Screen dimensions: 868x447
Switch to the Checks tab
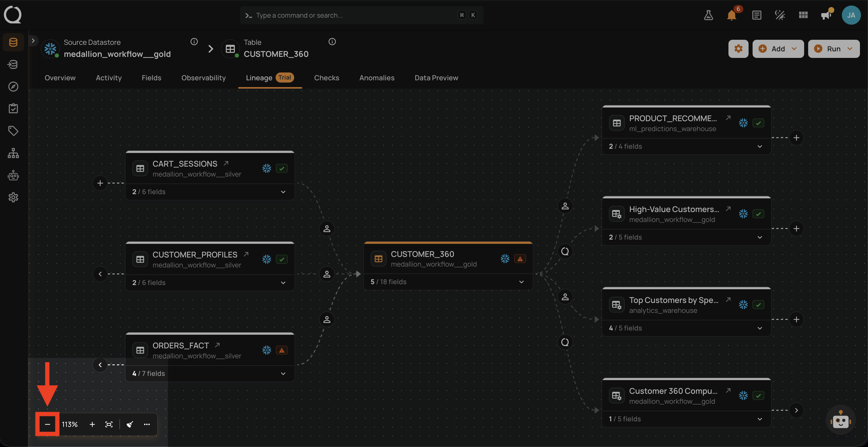pyautogui.click(x=327, y=78)
